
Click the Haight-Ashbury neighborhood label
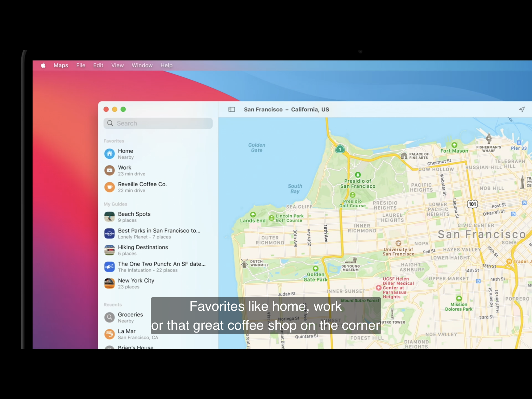pyautogui.click(x=412, y=267)
